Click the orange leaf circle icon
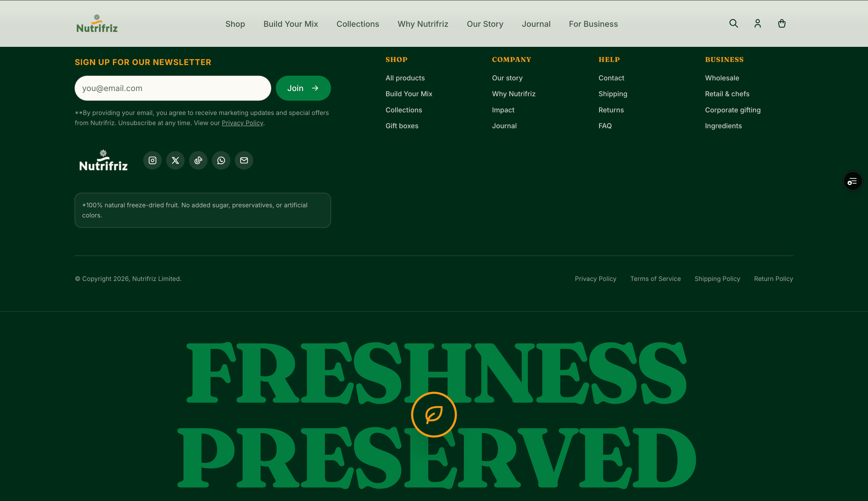 pyautogui.click(x=434, y=415)
